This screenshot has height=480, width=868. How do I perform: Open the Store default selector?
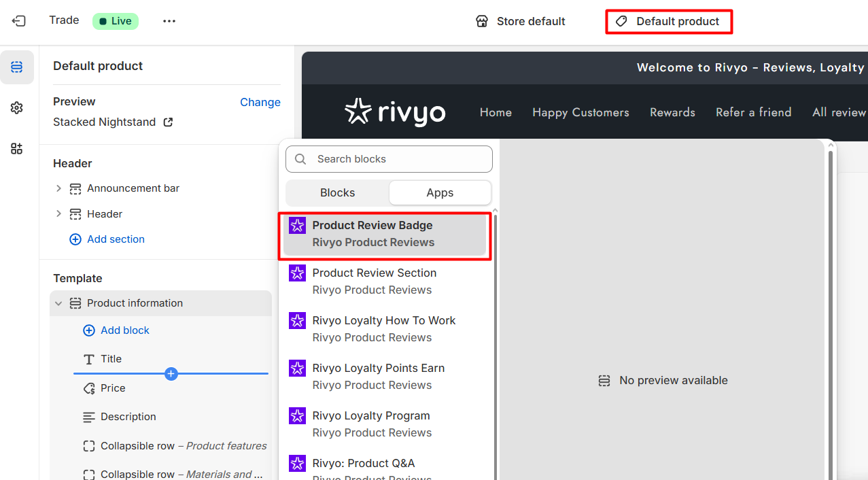[x=521, y=21]
